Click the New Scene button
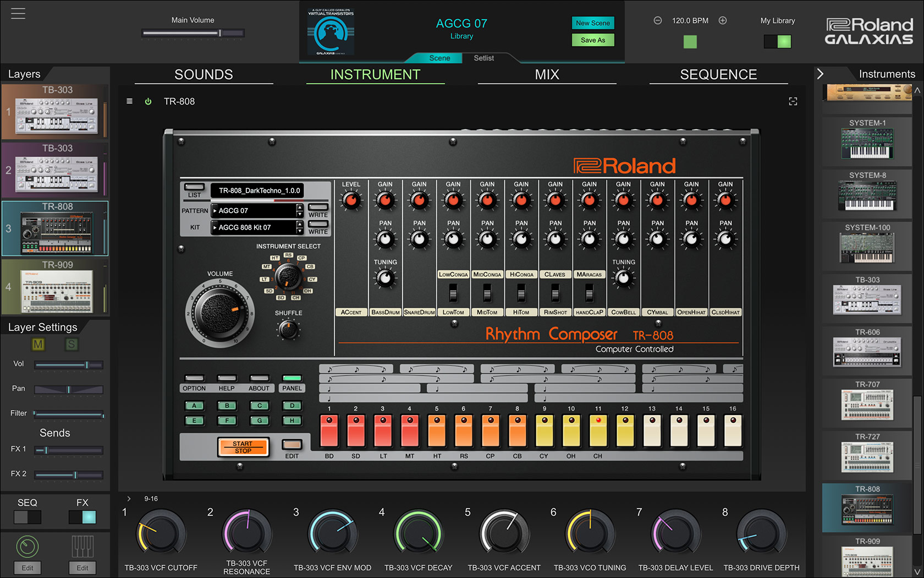Image resolution: width=924 pixels, height=578 pixels. [592, 23]
